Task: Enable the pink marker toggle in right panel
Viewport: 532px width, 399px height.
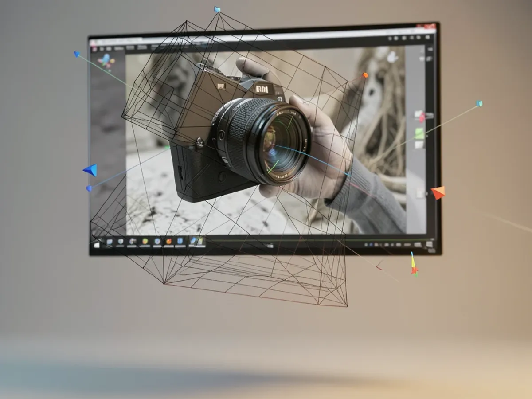Action: pyautogui.click(x=421, y=119)
